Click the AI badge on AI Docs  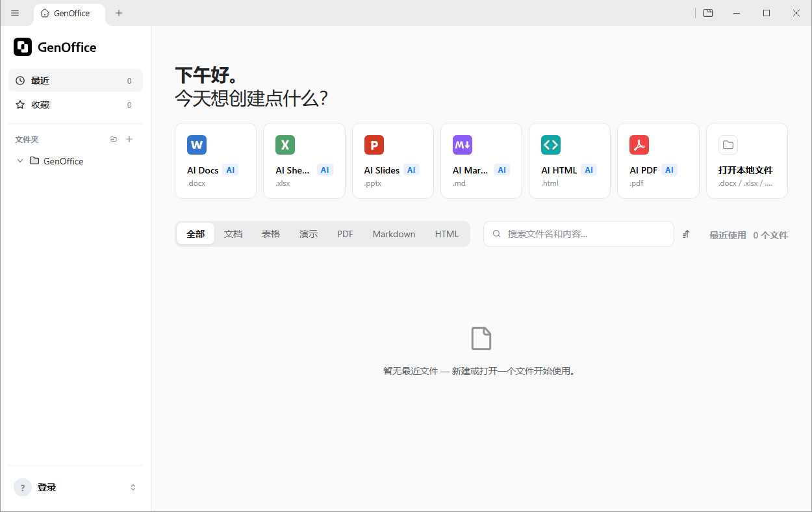pos(231,170)
